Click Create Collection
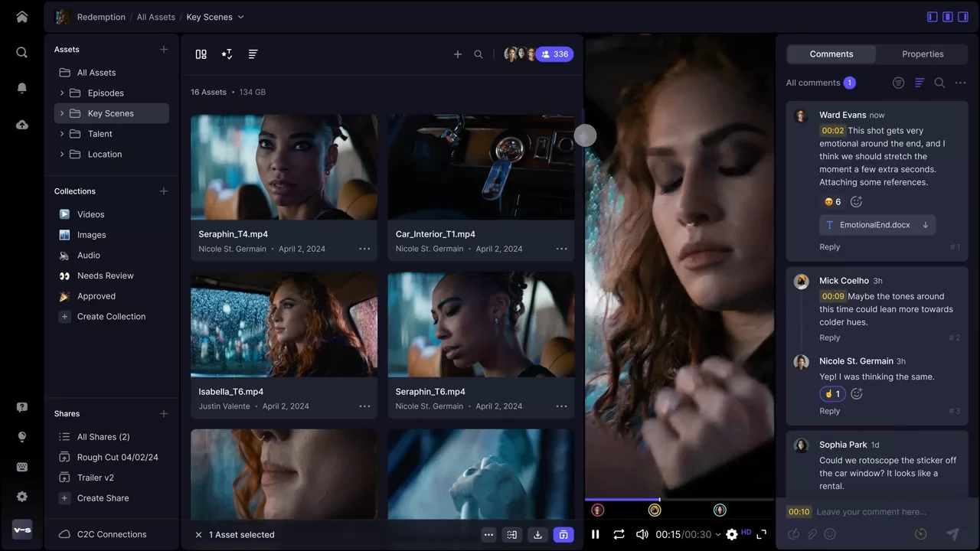This screenshot has height=551, width=980. point(111,317)
